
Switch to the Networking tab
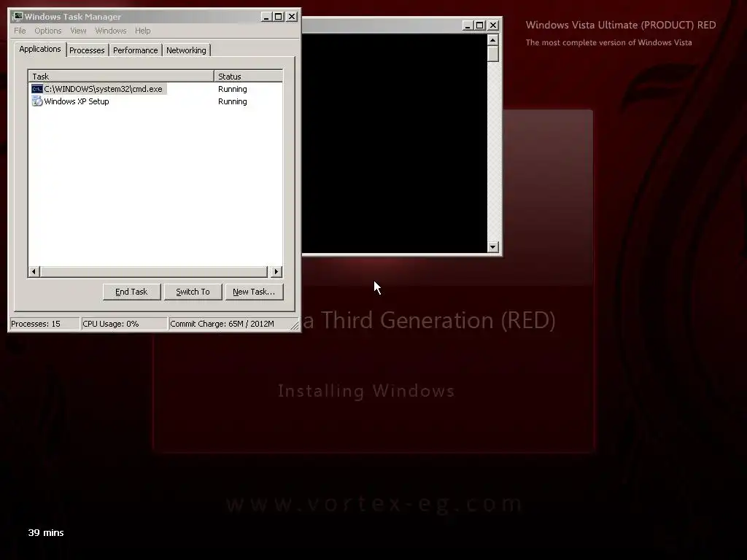[186, 50]
